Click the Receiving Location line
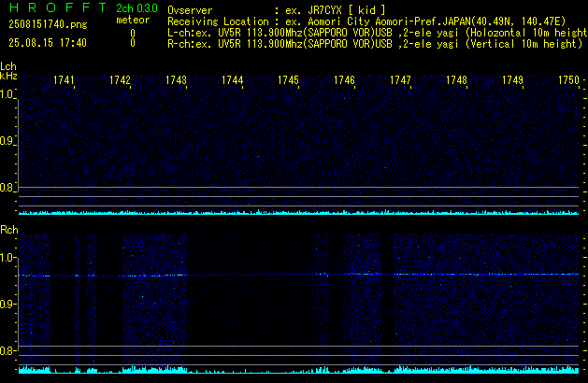The width and height of the screenshot is (588, 383). [x=366, y=21]
